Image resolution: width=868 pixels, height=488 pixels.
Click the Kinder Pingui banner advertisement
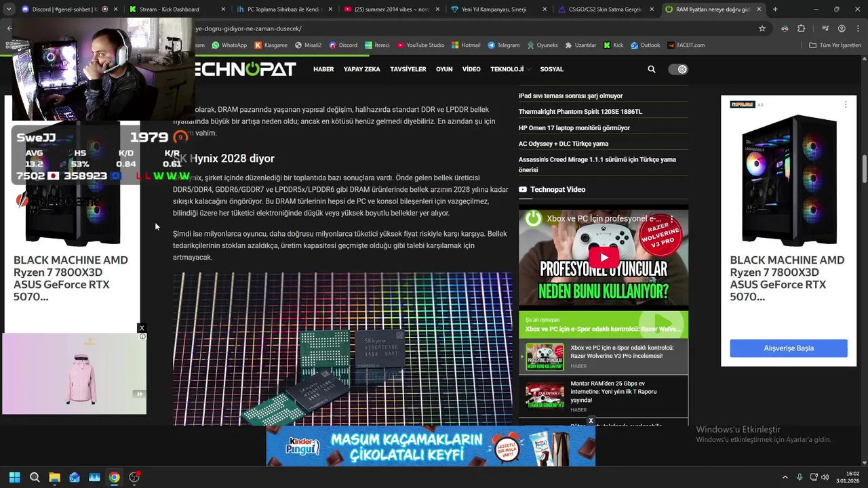(x=431, y=447)
